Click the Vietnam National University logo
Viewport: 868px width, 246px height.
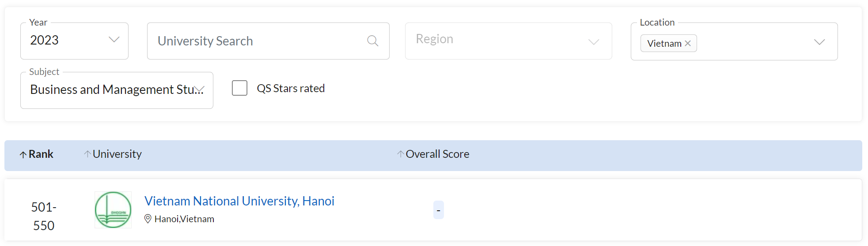click(113, 210)
